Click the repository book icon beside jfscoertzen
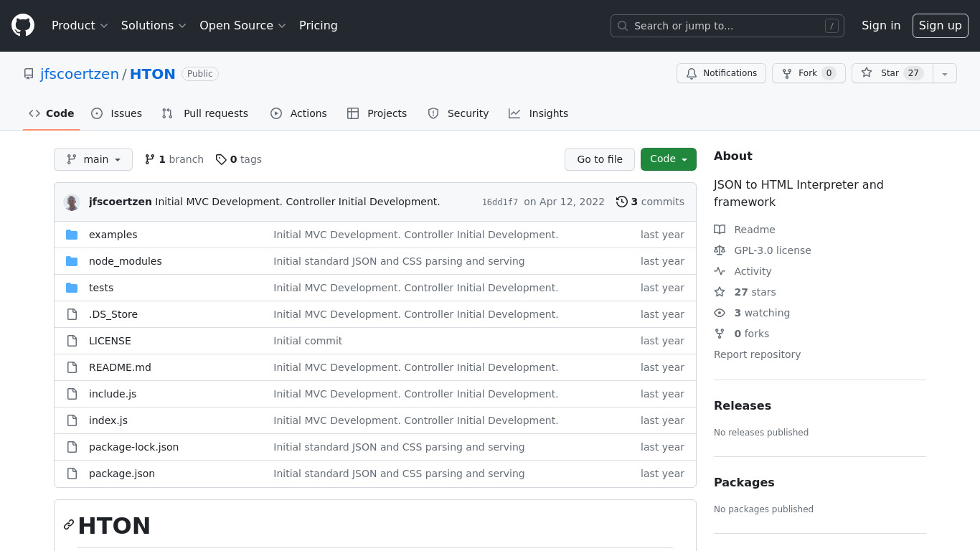 29,74
